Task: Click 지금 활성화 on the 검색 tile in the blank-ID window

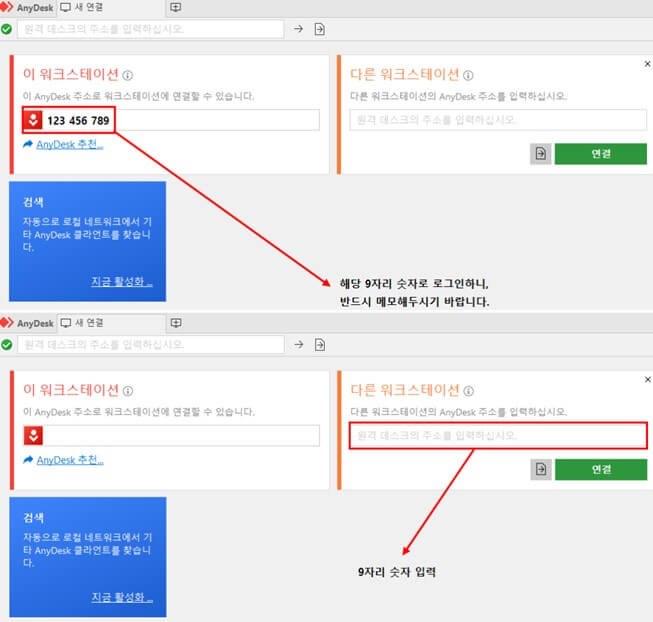Action: coord(122,597)
